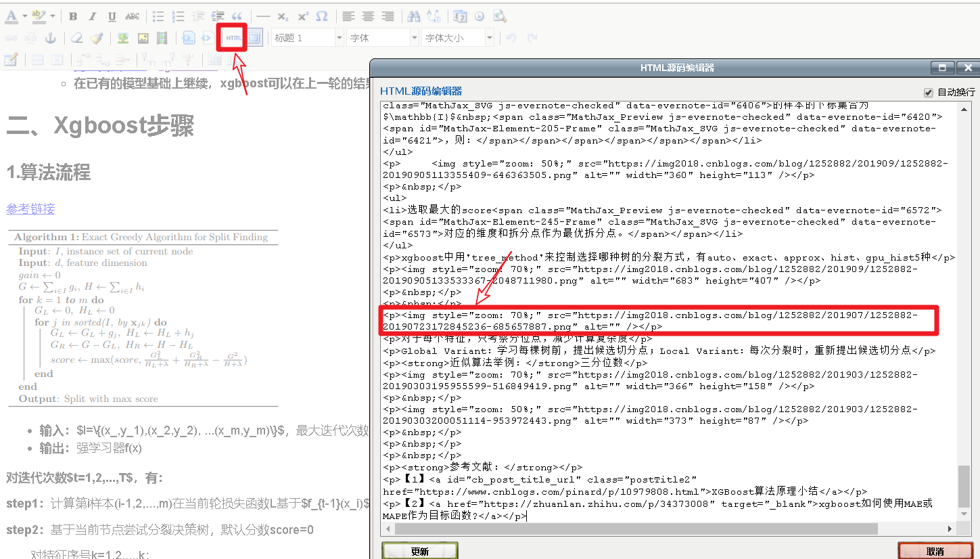Upload a picture with the photo icon
Screen dimensions: 980x559
coord(143,38)
